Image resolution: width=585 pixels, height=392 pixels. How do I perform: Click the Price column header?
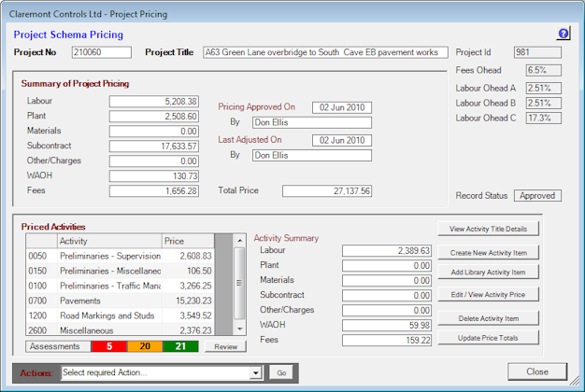click(x=188, y=241)
